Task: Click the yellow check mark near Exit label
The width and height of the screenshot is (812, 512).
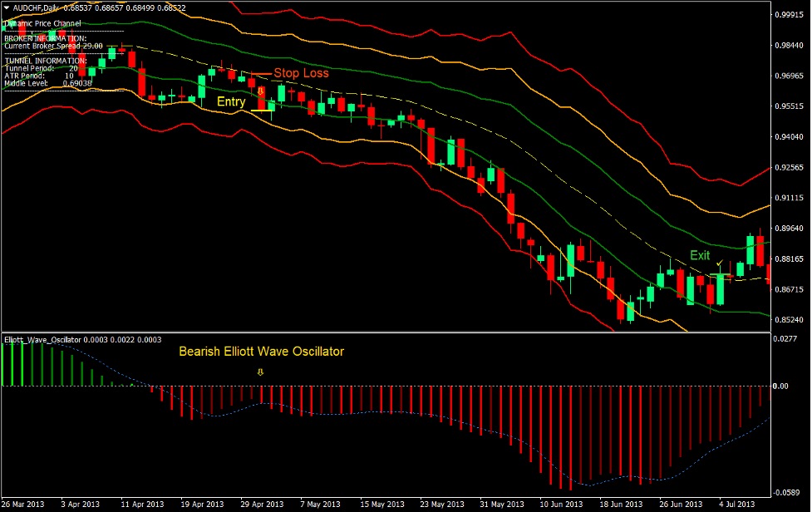Action: coord(720,263)
